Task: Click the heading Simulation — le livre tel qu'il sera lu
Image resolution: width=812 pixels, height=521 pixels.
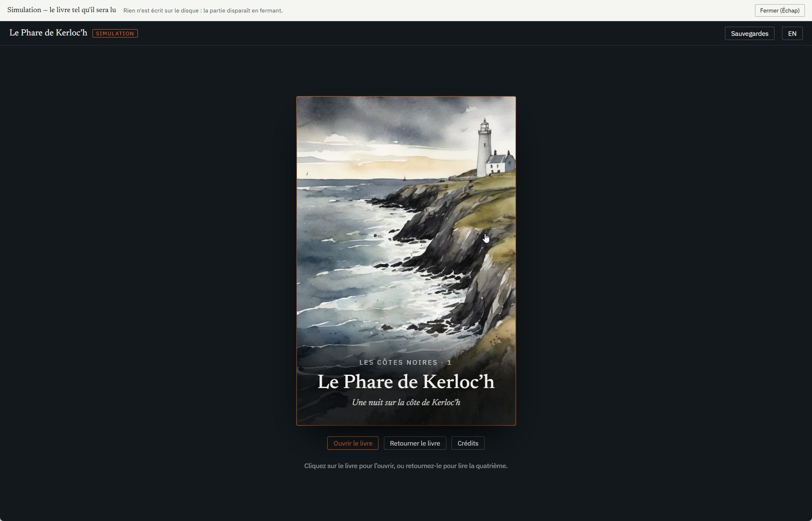Action: tap(61, 10)
